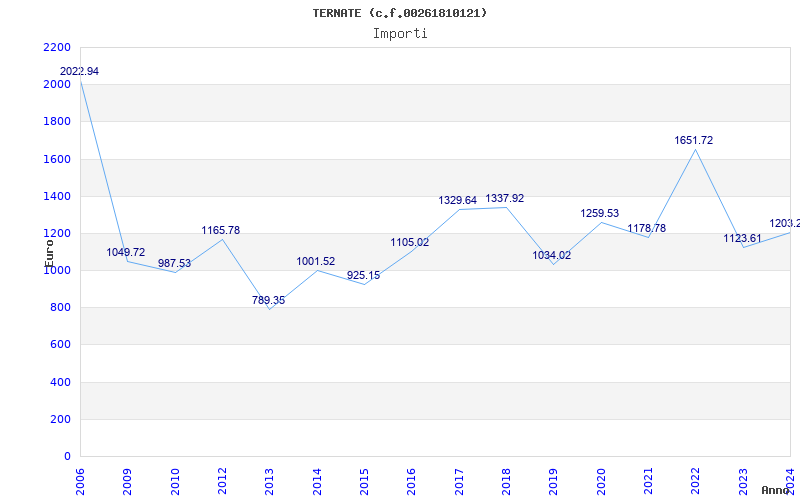Screen dimensions: 800x500
Task: Click y-axis value 2200
Action: click(57, 47)
